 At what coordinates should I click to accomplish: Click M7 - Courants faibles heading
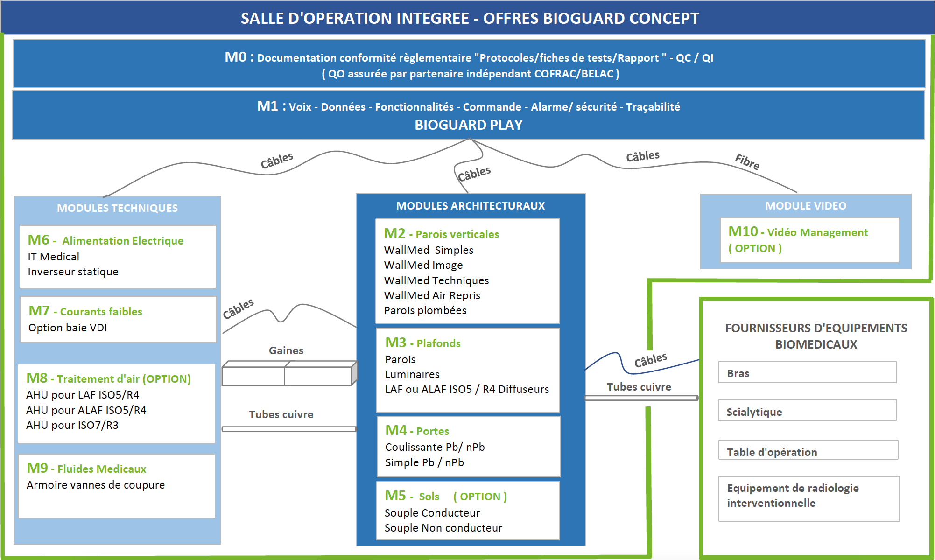pos(85,311)
